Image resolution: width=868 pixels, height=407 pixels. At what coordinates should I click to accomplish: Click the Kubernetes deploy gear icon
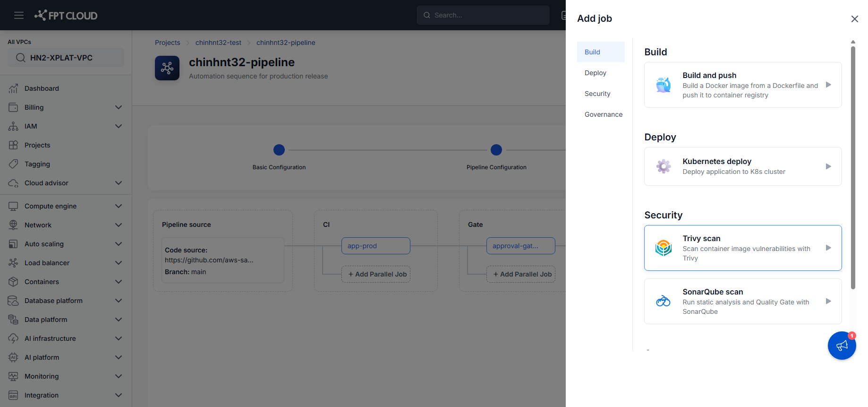tap(664, 166)
